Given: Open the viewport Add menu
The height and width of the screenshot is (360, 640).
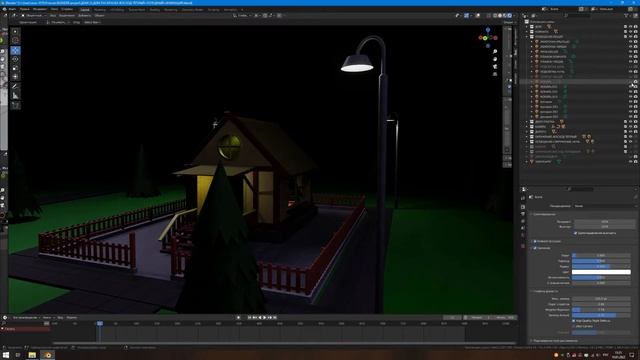Looking at the screenshot, I should pos(84,16).
